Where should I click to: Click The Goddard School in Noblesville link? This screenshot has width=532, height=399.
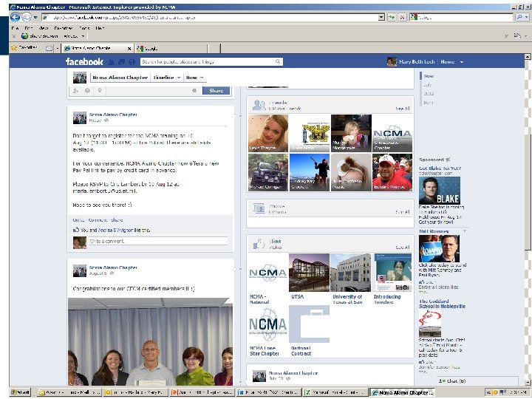pyautogui.click(x=442, y=304)
